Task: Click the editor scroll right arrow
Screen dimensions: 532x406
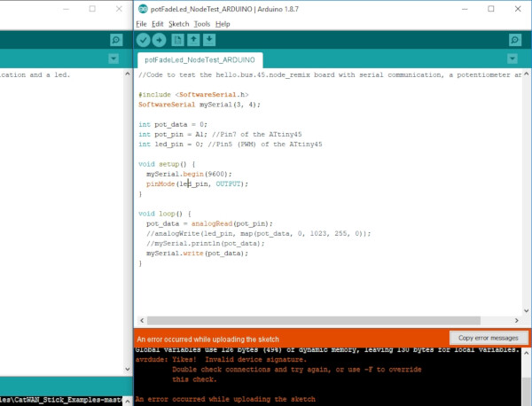Action: [516, 321]
